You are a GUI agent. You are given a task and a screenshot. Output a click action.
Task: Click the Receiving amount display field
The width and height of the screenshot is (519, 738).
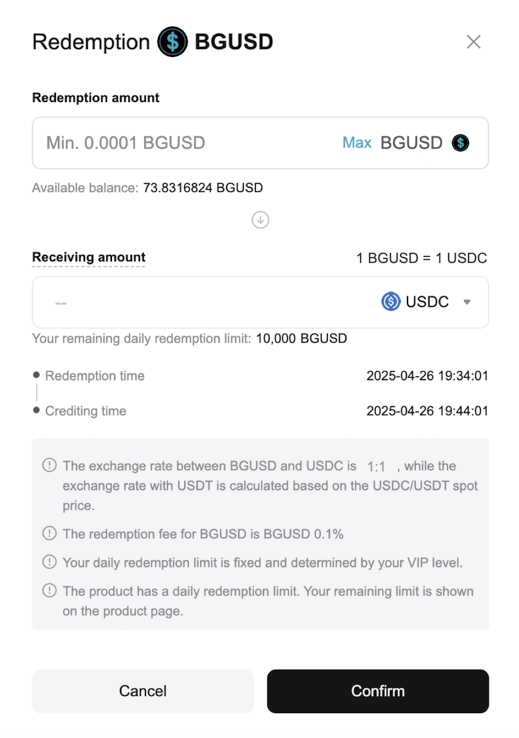(260, 302)
